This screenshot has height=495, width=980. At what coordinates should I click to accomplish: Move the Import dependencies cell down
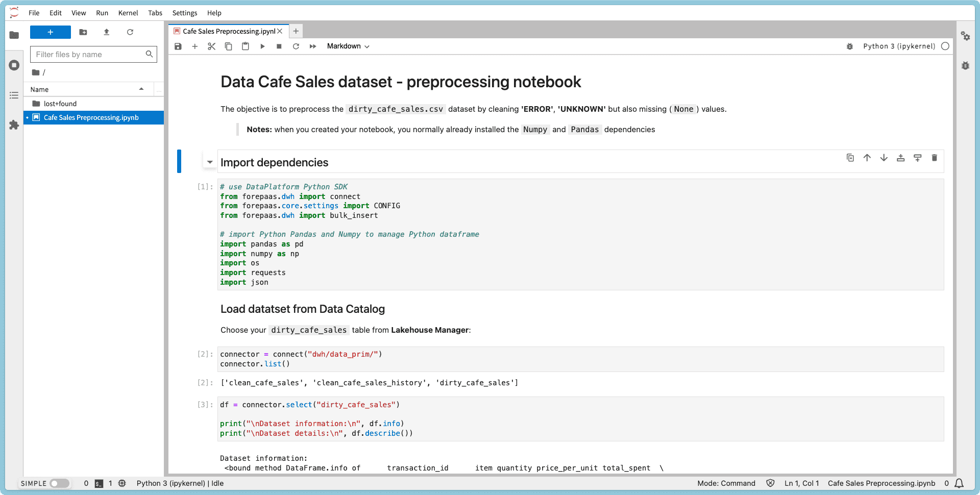point(884,158)
